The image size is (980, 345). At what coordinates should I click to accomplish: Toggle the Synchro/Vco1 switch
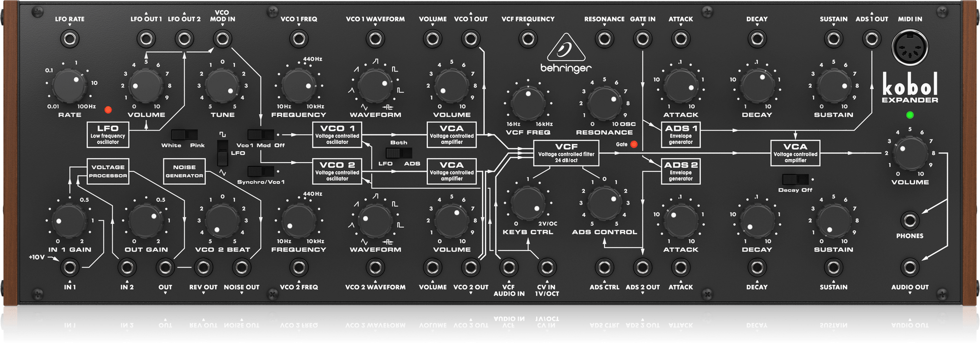pyautogui.click(x=260, y=172)
